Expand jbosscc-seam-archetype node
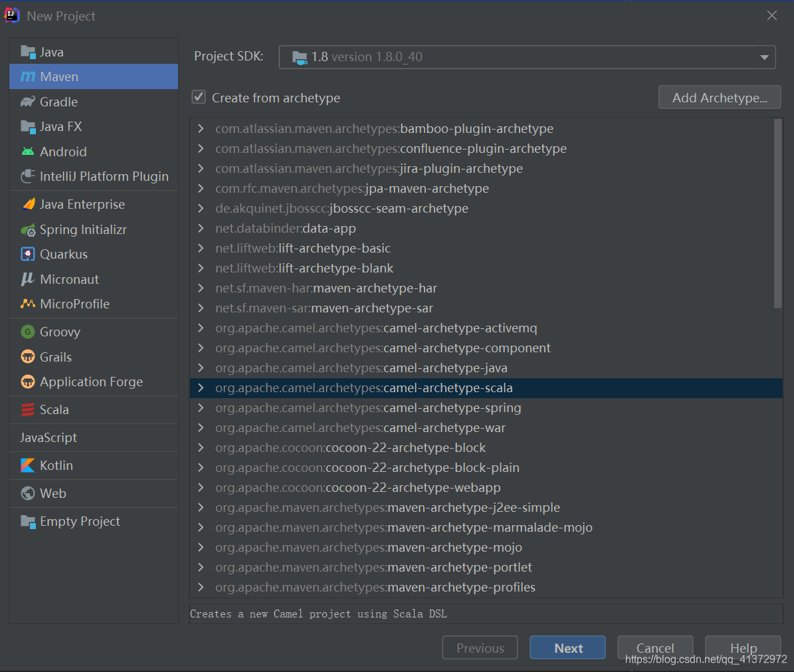The height and width of the screenshot is (672, 794). tap(201, 208)
